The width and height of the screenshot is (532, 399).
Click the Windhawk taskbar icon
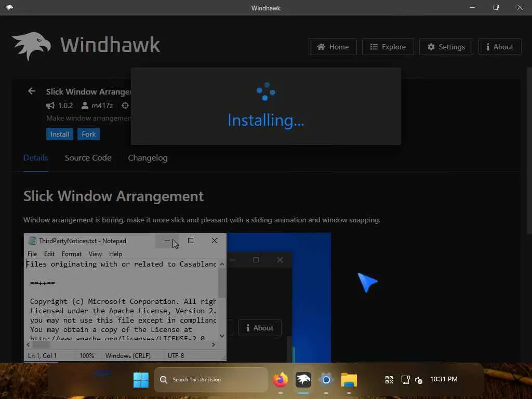tap(303, 380)
